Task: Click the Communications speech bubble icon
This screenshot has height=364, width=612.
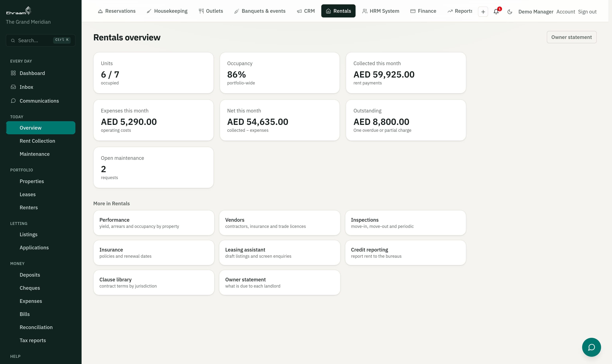Action: pos(13,101)
